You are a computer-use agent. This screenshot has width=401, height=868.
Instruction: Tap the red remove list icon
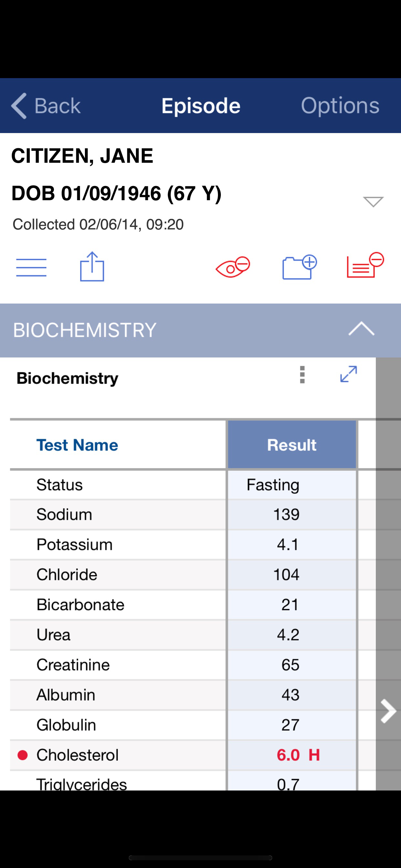click(365, 265)
